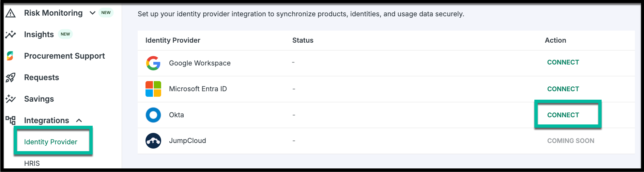Connect the Microsoft Entra ID provider

(563, 89)
